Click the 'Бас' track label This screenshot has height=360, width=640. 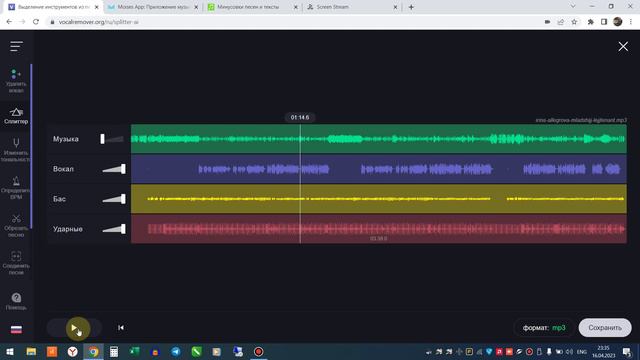coord(59,199)
